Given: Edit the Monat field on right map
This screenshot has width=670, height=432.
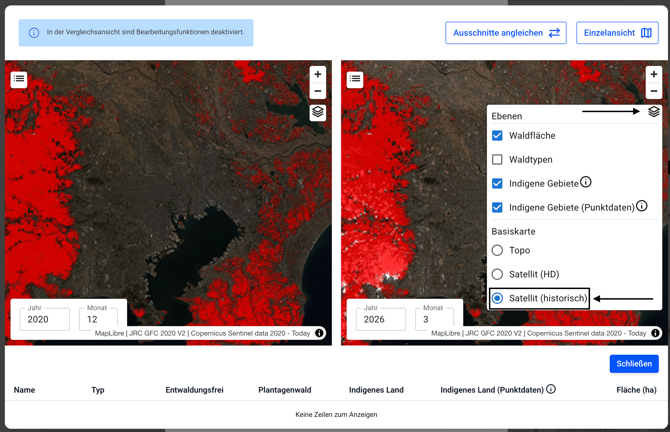Looking at the screenshot, I should pos(433,320).
